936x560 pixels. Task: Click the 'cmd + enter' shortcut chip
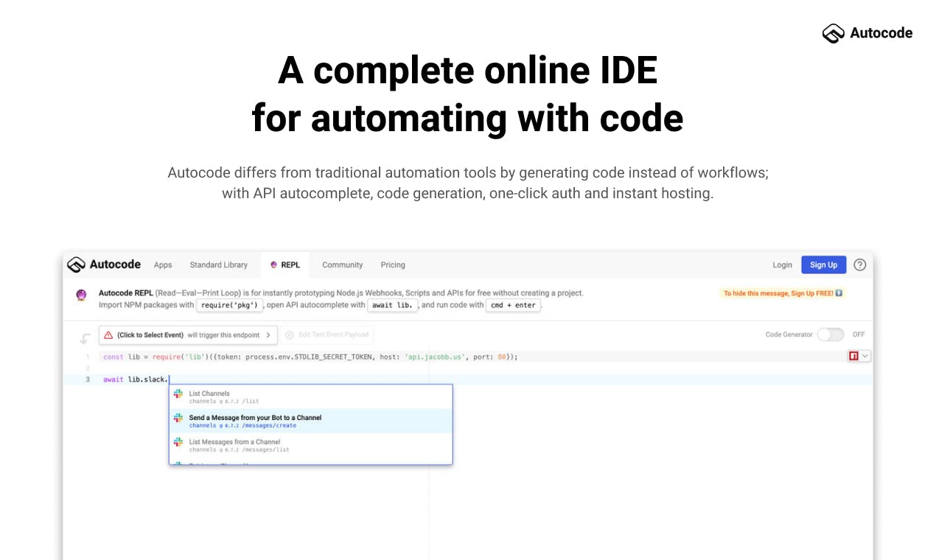point(514,305)
